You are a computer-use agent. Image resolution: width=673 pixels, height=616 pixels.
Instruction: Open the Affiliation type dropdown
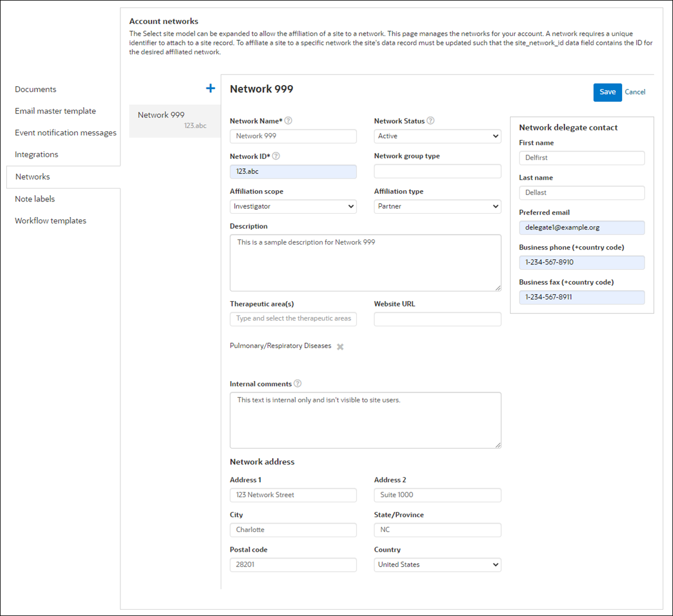[x=438, y=206]
